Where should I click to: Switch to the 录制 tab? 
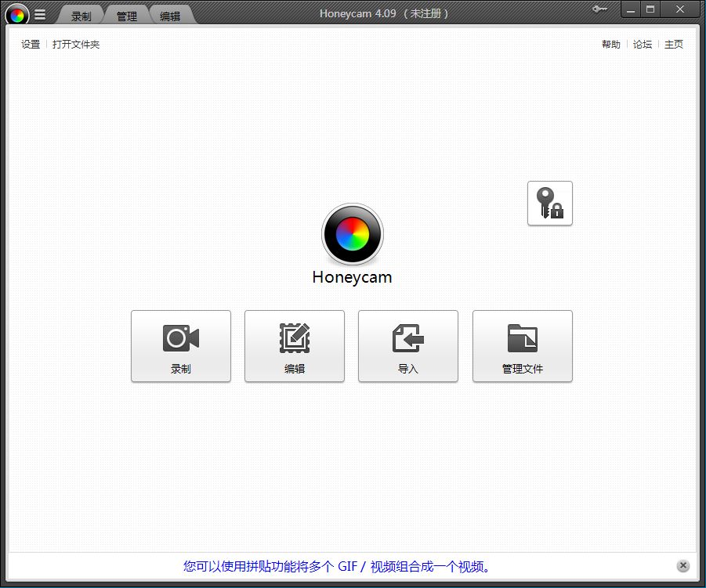pos(81,16)
